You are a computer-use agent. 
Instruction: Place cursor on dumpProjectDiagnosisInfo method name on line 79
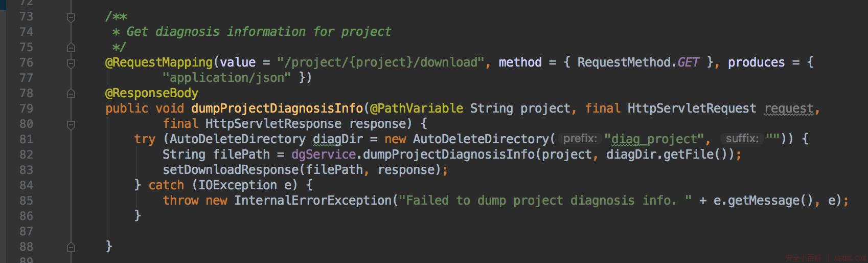[x=277, y=108]
